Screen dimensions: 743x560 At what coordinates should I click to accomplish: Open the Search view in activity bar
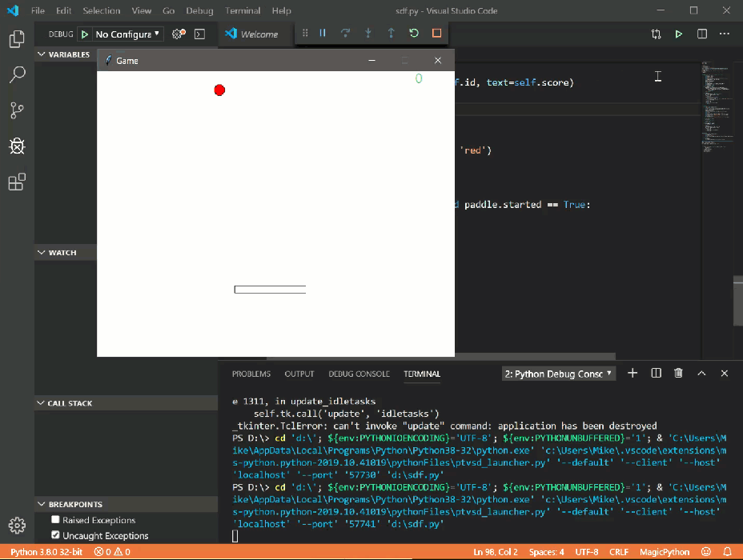coord(17,75)
